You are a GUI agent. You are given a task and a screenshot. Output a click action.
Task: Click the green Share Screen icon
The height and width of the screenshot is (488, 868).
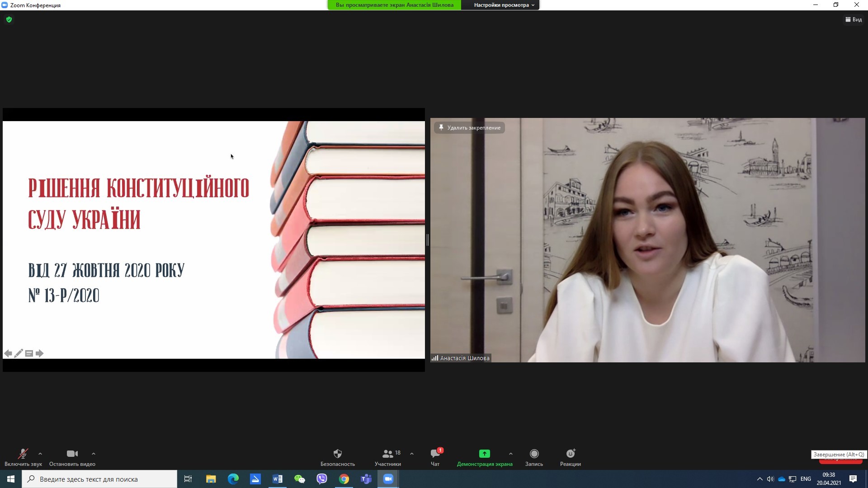pos(484,454)
